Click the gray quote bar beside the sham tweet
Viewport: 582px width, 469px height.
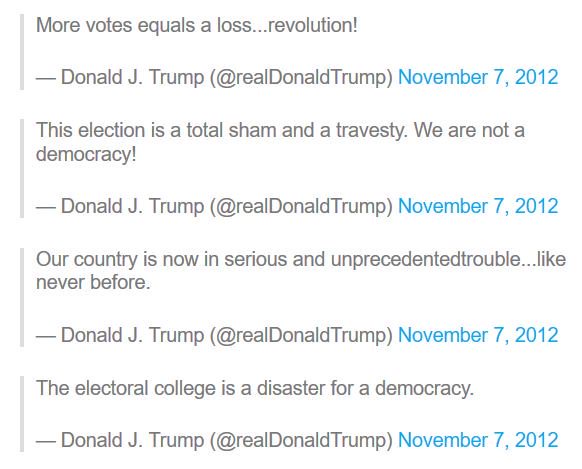[22, 168]
